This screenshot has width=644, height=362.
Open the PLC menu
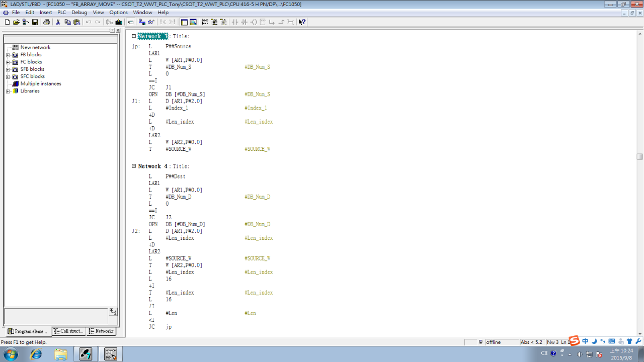61,12
